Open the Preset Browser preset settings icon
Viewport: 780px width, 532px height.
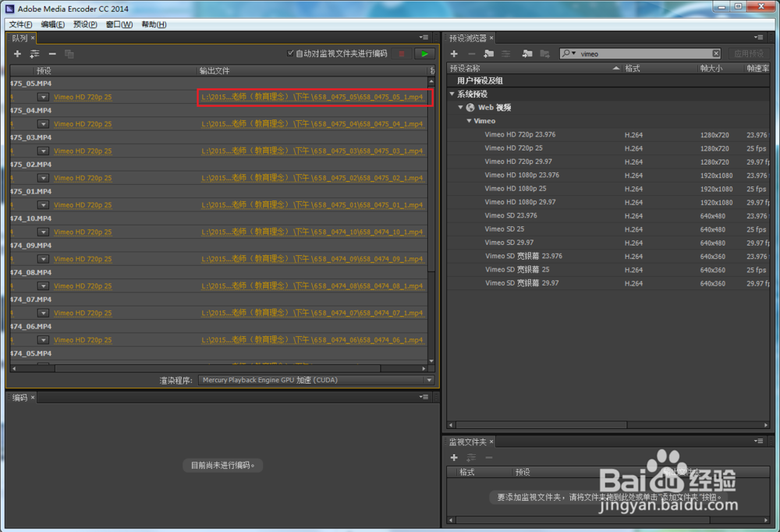click(506, 54)
